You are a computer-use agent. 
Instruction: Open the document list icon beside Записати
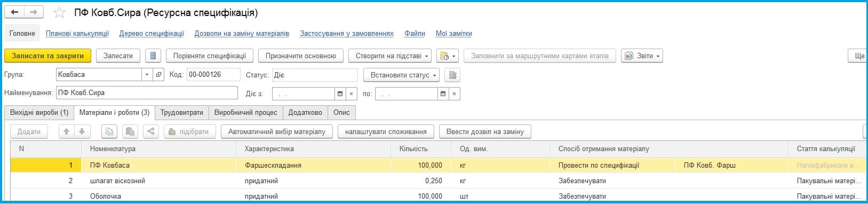pyautogui.click(x=153, y=56)
